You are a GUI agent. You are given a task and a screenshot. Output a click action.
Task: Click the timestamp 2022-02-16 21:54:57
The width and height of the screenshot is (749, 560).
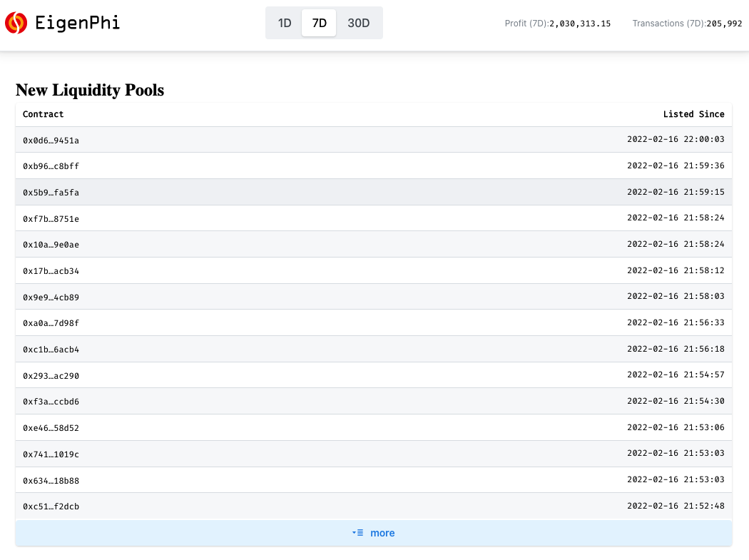(676, 374)
